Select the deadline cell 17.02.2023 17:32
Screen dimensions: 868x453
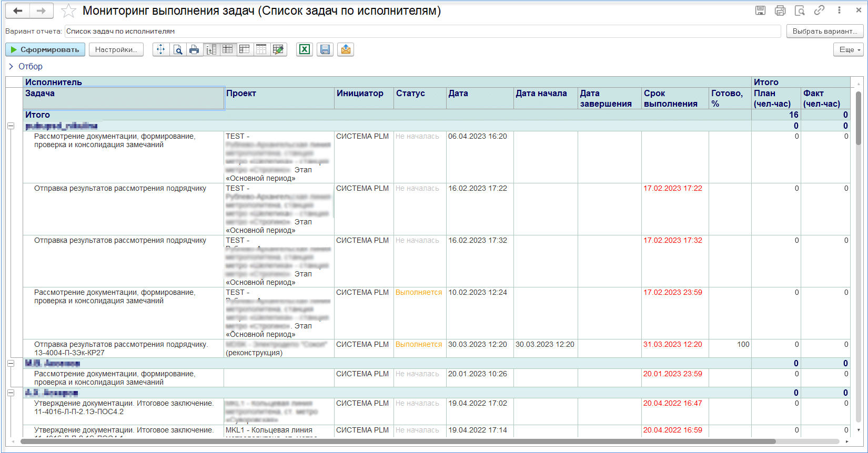675,261
